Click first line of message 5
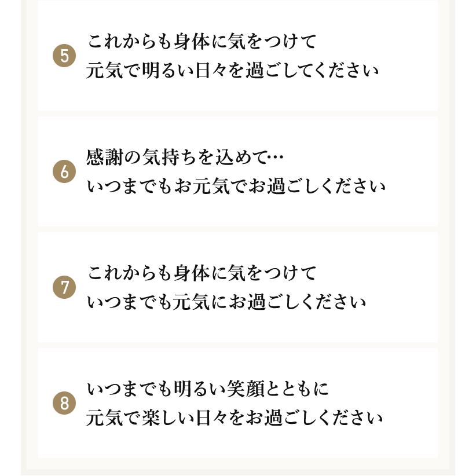This screenshot has height=476, width=476. [202, 42]
